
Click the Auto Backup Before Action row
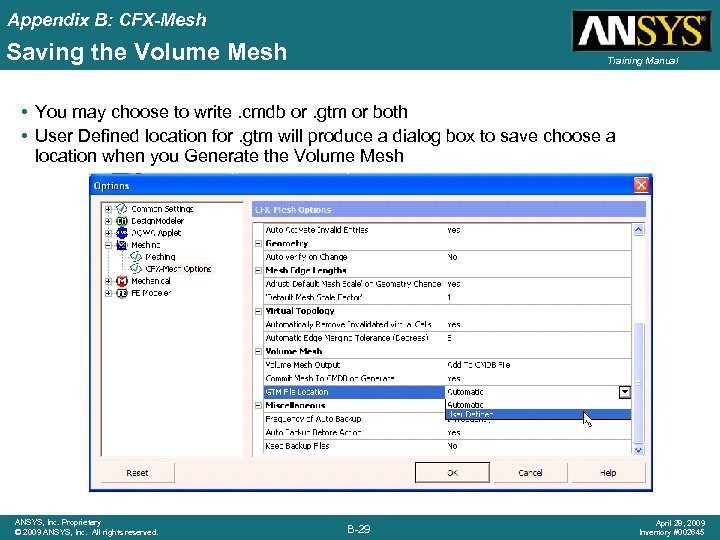pyautogui.click(x=447, y=433)
